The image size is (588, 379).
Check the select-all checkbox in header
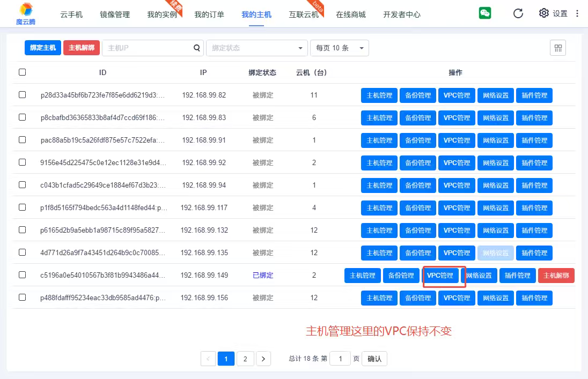[x=22, y=72]
